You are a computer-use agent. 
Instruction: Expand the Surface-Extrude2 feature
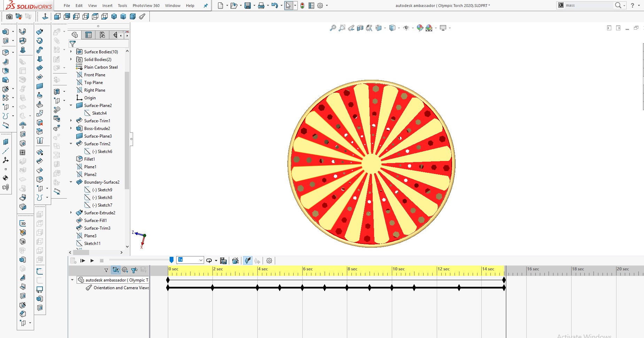pyautogui.click(x=71, y=213)
